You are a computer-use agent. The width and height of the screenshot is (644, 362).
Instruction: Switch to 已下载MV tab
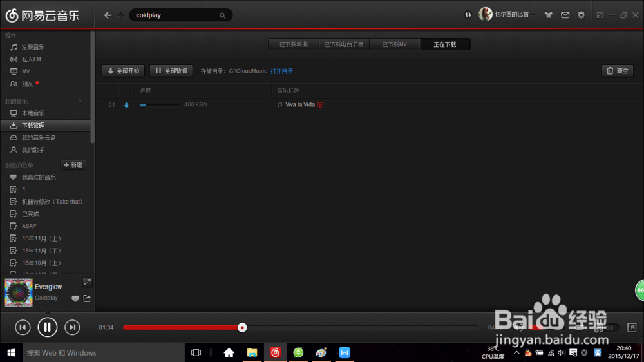click(395, 44)
